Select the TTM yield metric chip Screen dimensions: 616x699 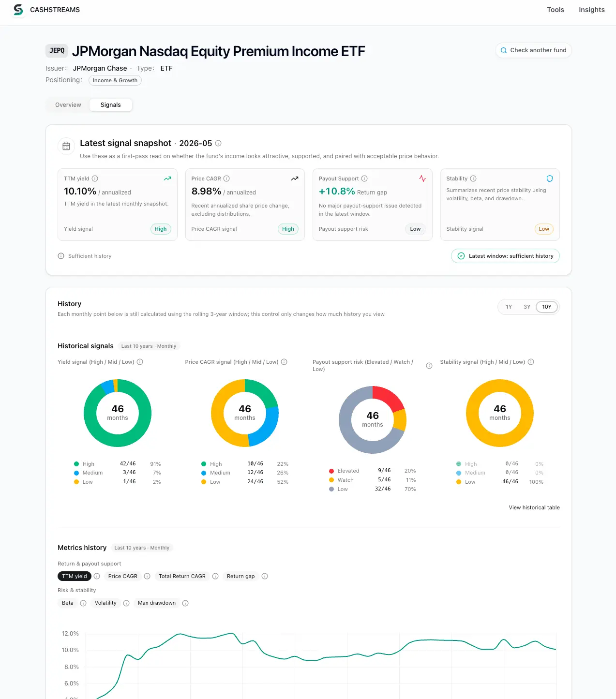tap(75, 576)
